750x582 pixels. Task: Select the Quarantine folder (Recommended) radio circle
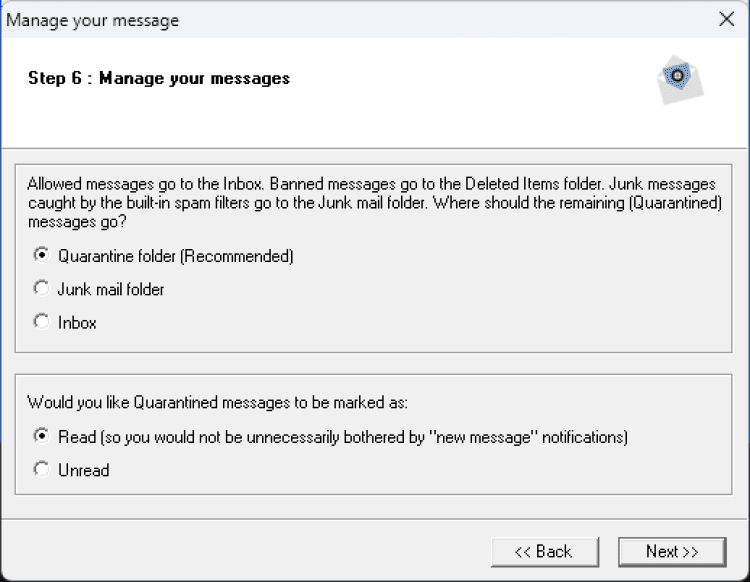41,255
